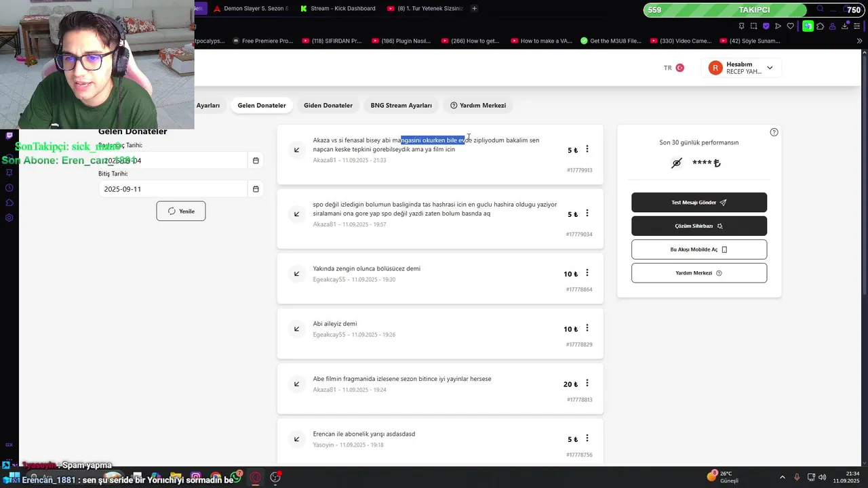The image size is (868, 488).
Task: Open the easy setup sliders icon in the browser toolbar
Action: [857, 26]
